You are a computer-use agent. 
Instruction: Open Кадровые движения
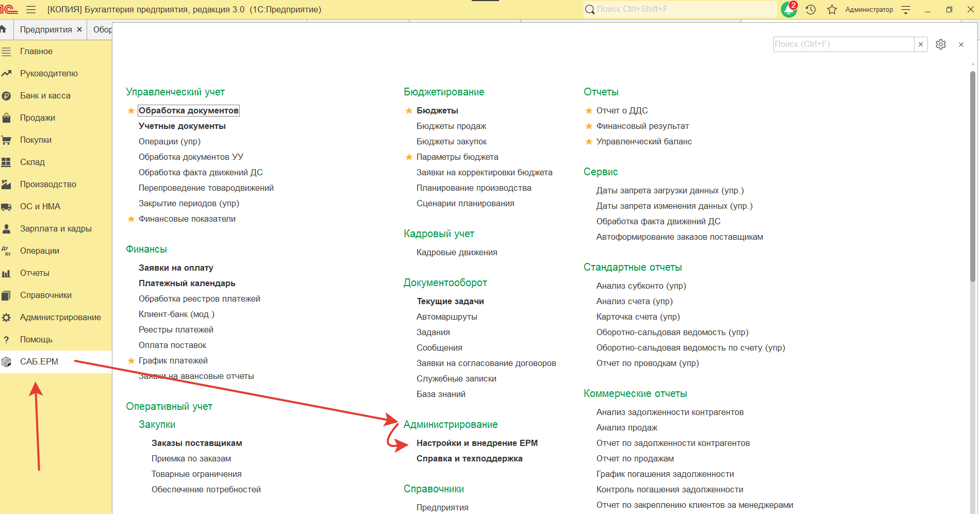(x=457, y=253)
